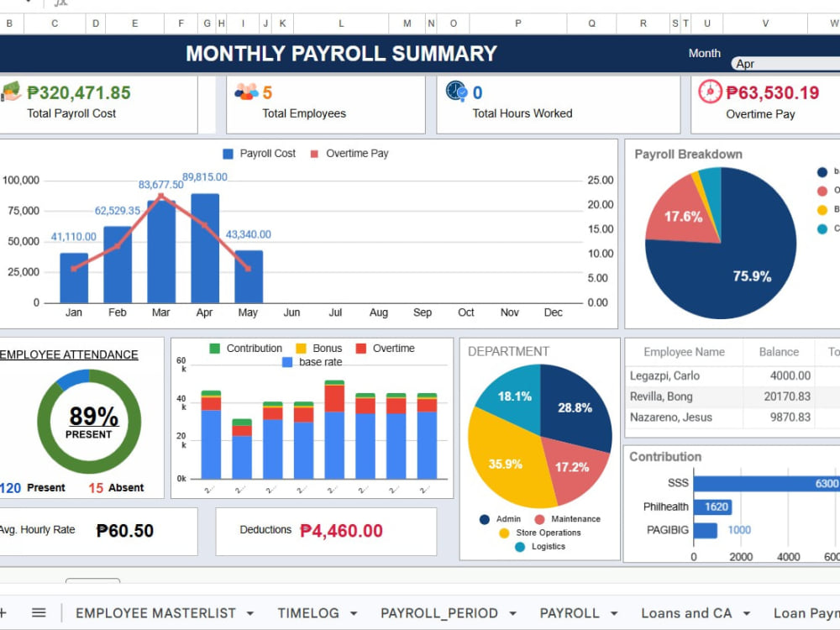Click the Overtime red legend swatch in stacked chart

tap(361, 349)
